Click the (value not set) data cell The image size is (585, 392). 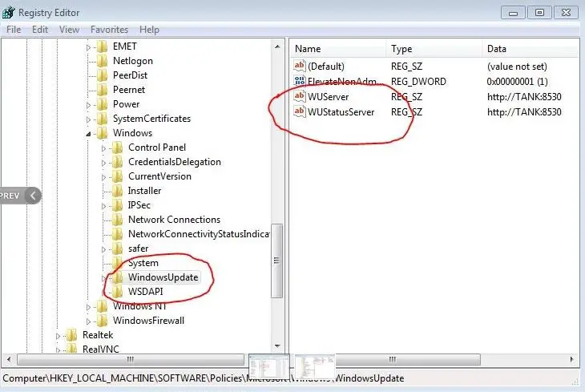tap(517, 67)
